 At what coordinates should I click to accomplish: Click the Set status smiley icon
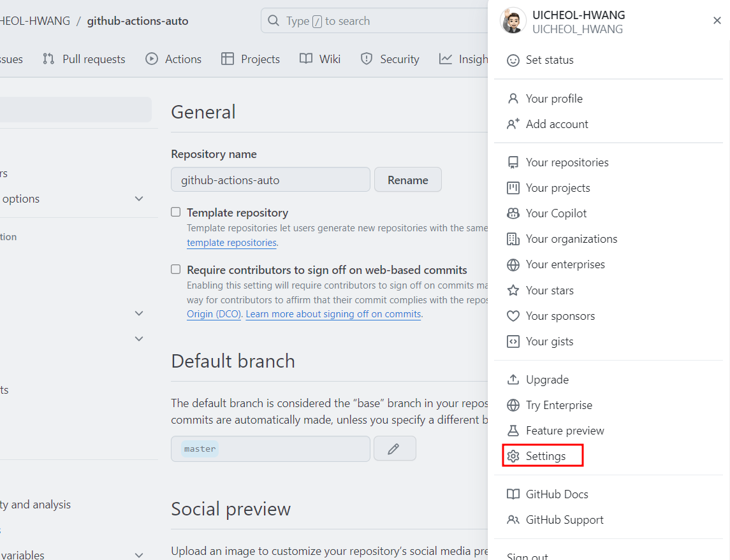point(513,61)
